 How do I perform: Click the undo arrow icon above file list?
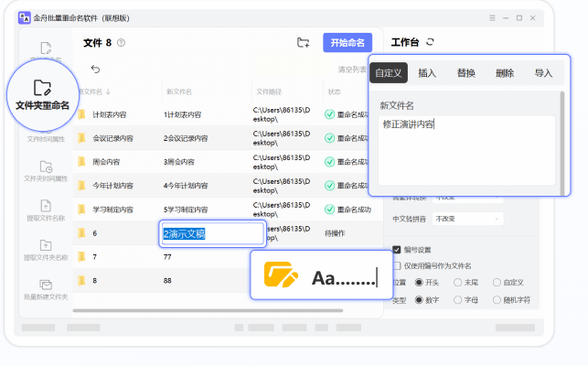95,69
